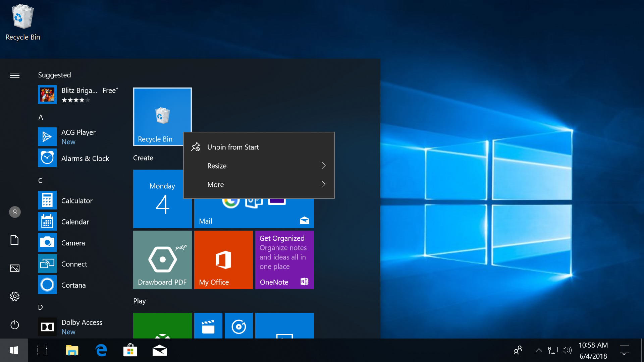Screen dimensions: 644x362
Task: Open Cortana from the app list
Action: click(x=74, y=285)
